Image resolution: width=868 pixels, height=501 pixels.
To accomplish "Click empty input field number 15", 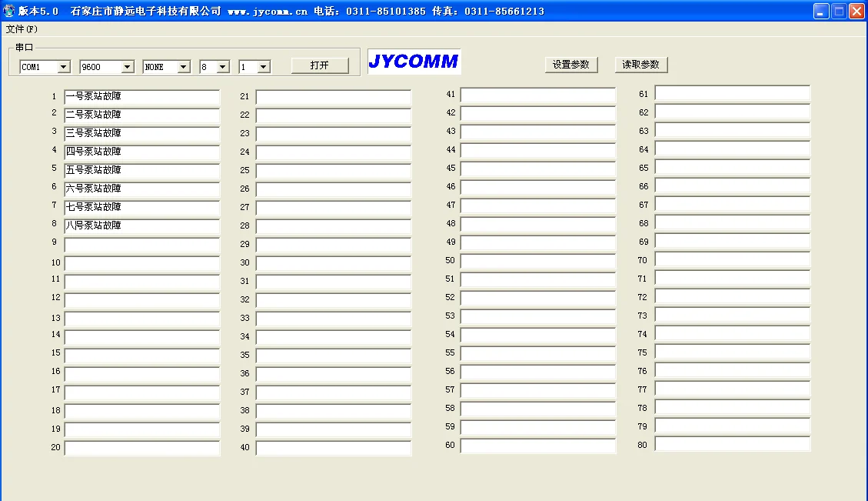I will [141, 356].
